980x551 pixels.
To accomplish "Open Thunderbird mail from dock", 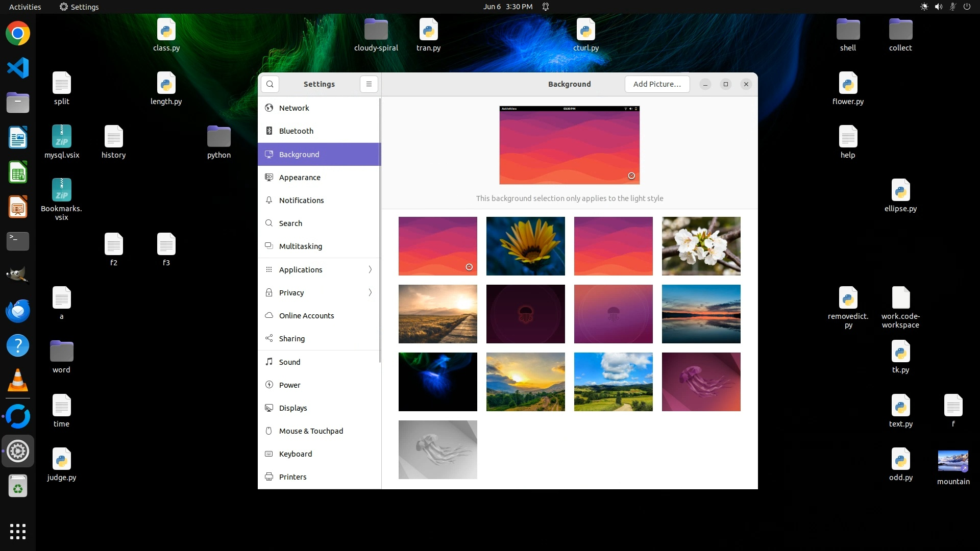I will (x=18, y=311).
